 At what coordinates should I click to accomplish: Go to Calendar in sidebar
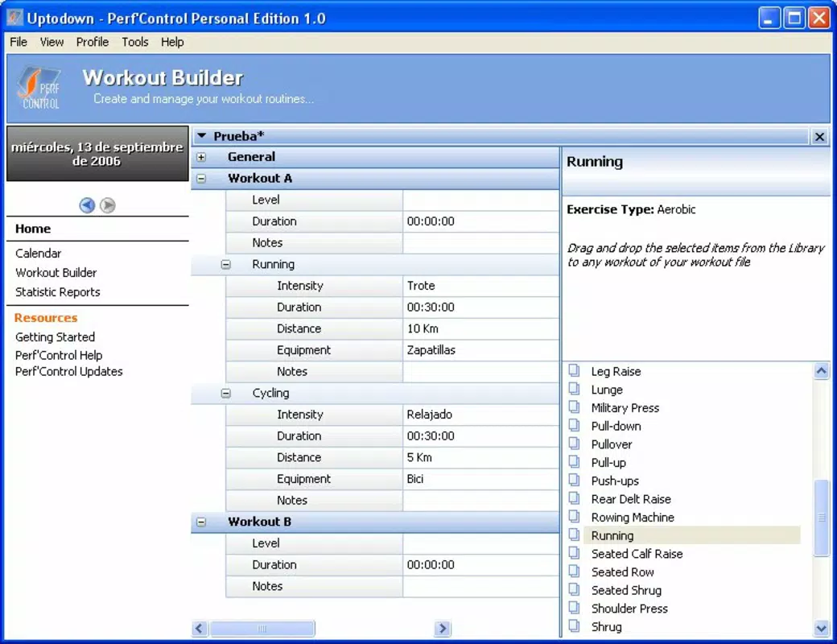tap(38, 253)
